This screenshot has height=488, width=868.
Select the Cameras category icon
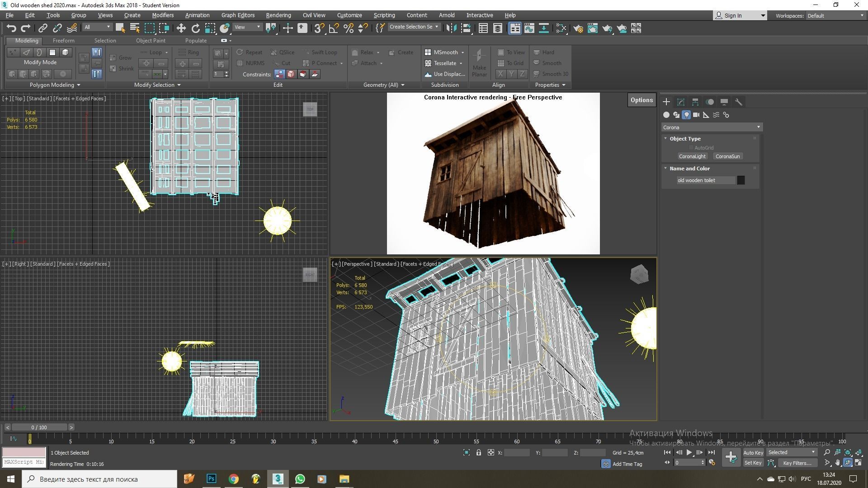[x=696, y=115]
